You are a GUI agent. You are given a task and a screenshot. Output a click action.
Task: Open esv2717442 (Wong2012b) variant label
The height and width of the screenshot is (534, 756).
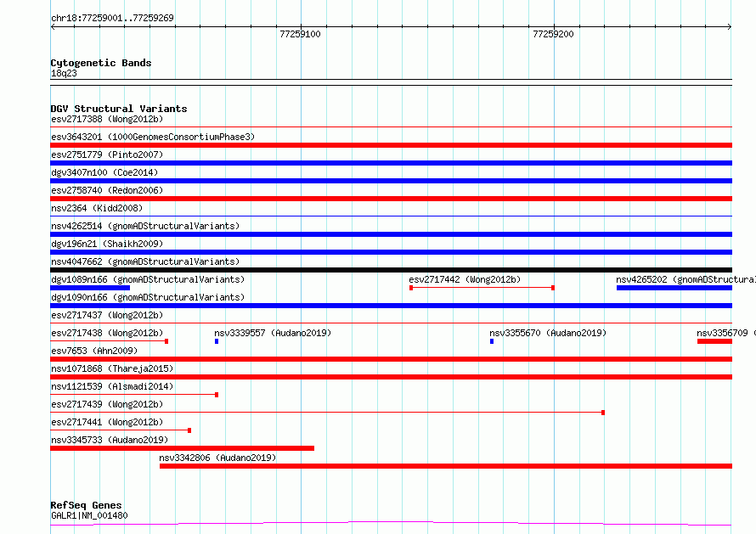[465, 279]
